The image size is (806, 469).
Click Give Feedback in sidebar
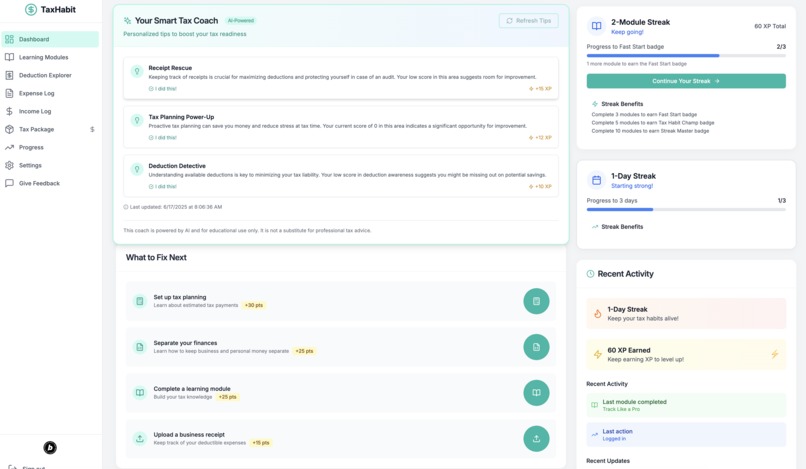(x=50, y=183)
